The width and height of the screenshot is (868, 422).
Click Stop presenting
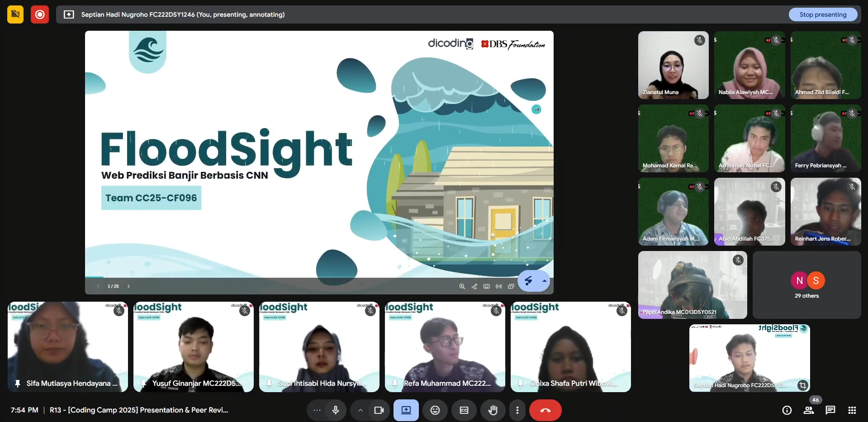coord(822,14)
